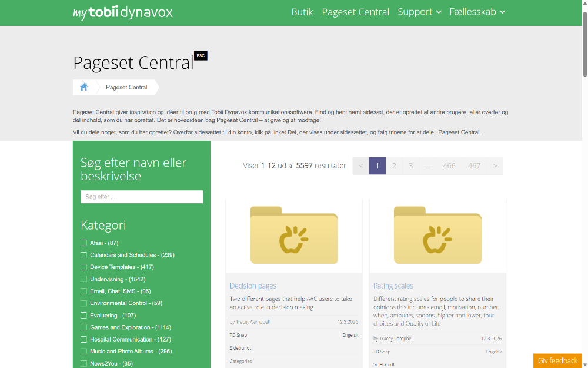This screenshot has height=368, width=588.
Task: Check the Afasi category checkbox
Action: pyautogui.click(x=83, y=243)
